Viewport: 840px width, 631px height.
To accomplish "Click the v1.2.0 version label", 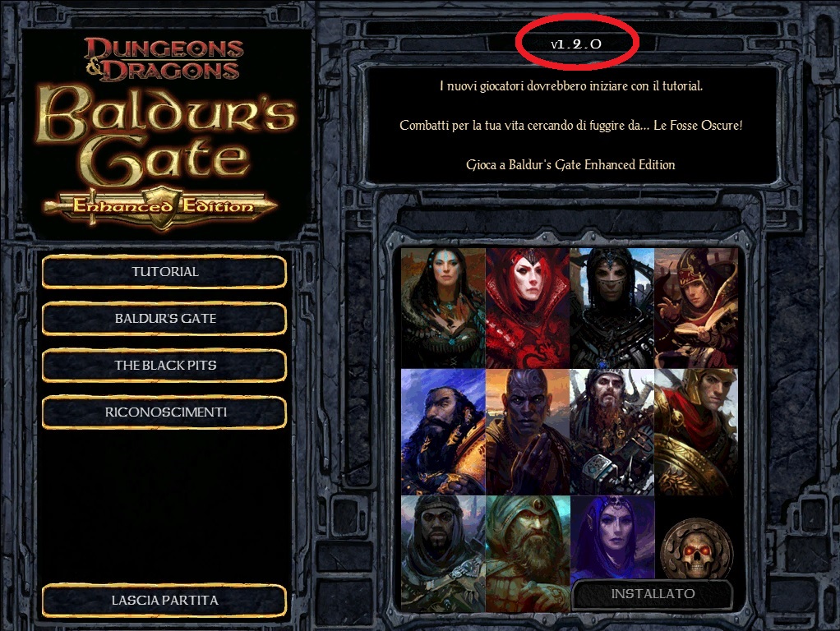I will [x=576, y=44].
